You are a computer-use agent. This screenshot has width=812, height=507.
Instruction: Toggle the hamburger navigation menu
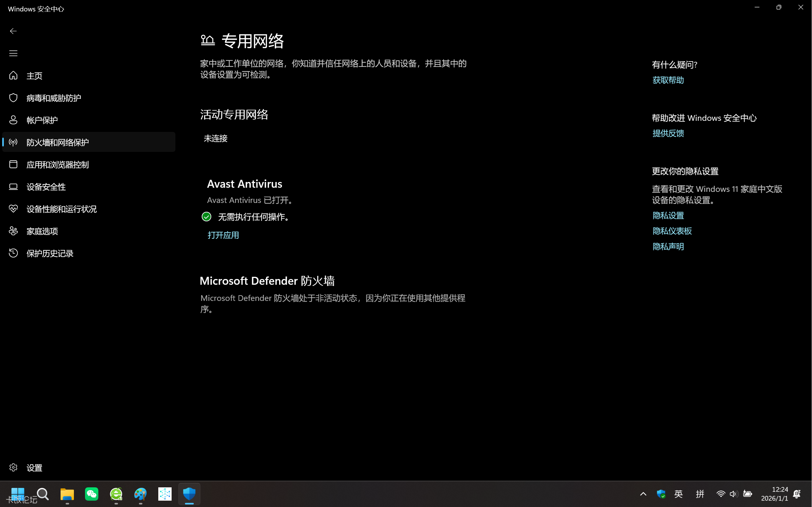click(13, 53)
